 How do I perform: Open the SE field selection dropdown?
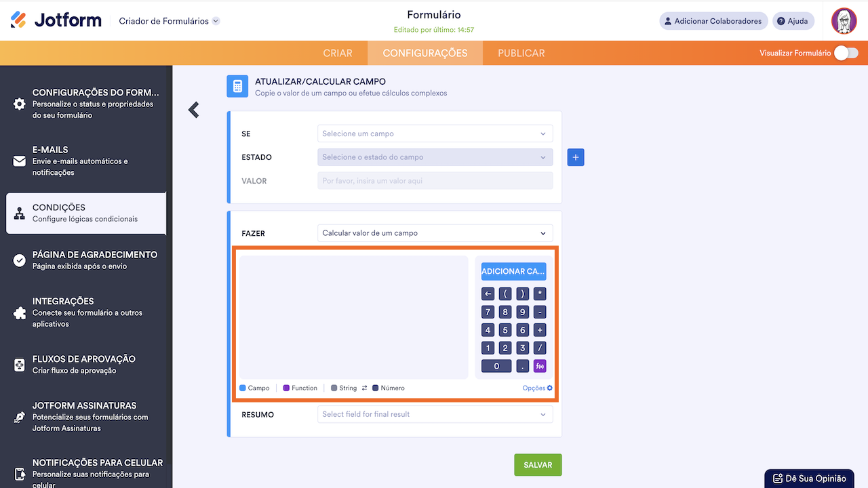[x=435, y=134]
